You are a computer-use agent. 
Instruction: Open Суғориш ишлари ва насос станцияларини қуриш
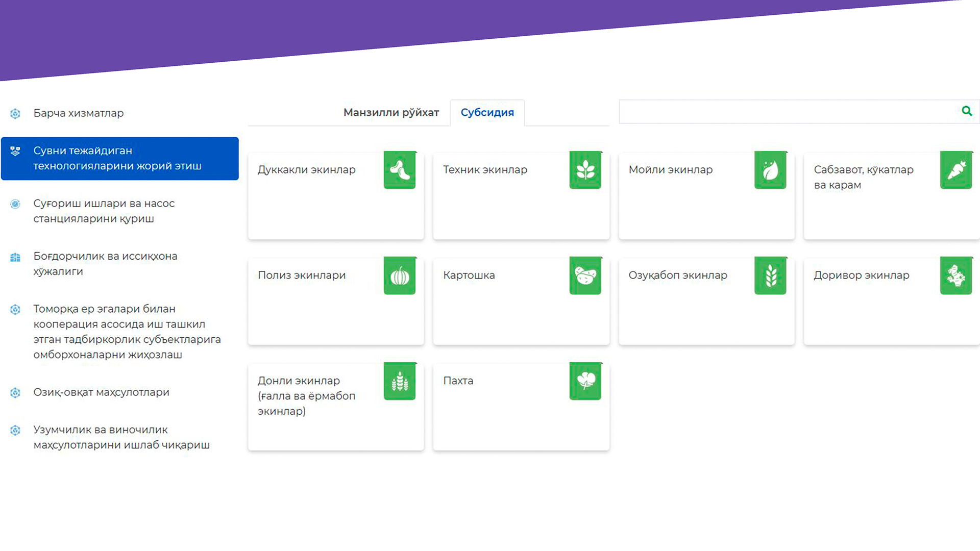(104, 211)
